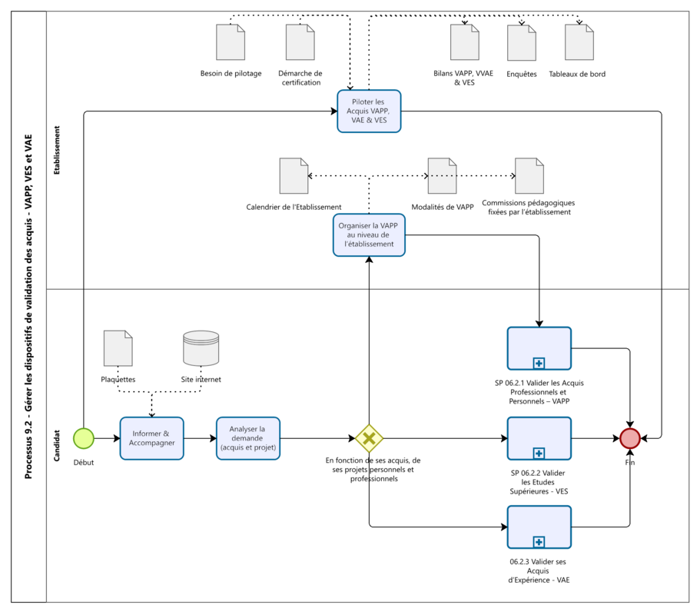Click the yellow exclusive gateway diamond
Image resolution: width=700 pixels, height=615 pixels.
[x=369, y=438]
